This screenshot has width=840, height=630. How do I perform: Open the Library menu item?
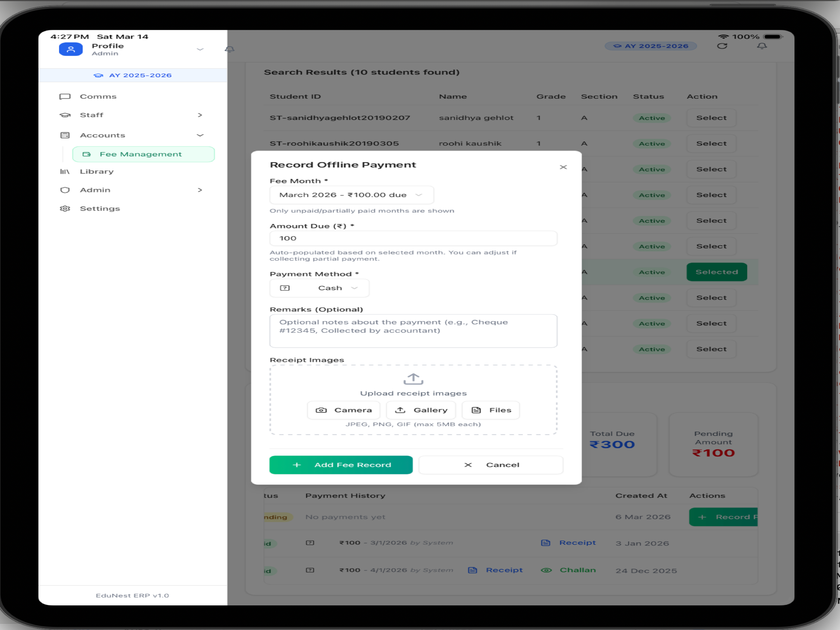tap(97, 171)
